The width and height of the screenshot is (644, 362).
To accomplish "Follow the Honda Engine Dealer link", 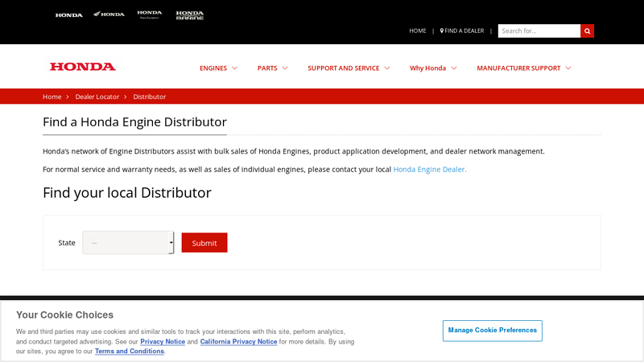I will pos(430,170).
